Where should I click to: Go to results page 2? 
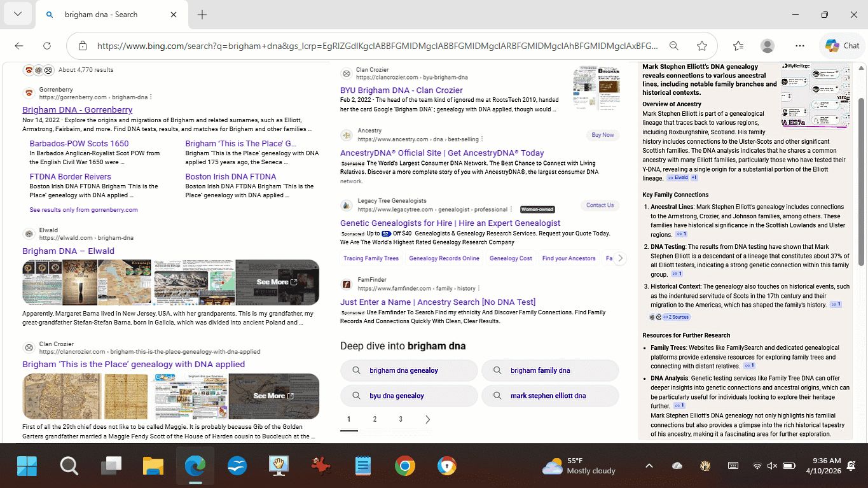coord(375,419)
